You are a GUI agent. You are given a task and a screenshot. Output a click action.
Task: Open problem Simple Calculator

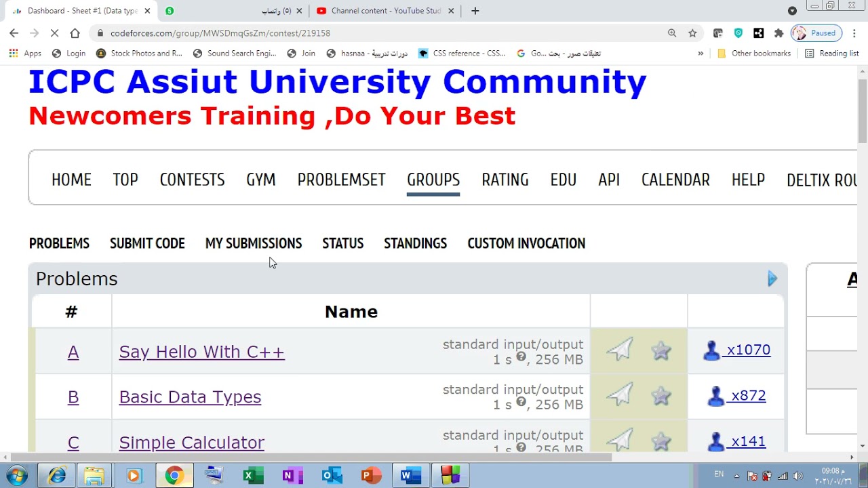pos(192,443)
